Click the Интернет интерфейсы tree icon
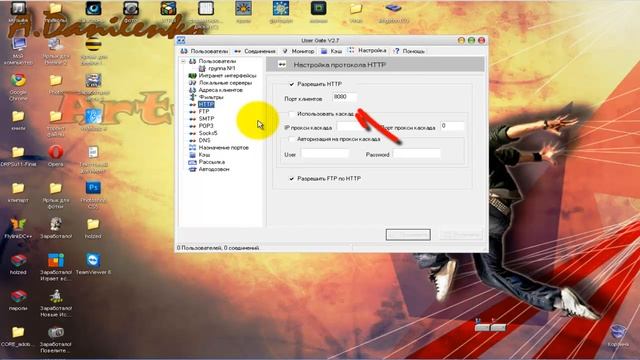 click(x=193, y=76)
